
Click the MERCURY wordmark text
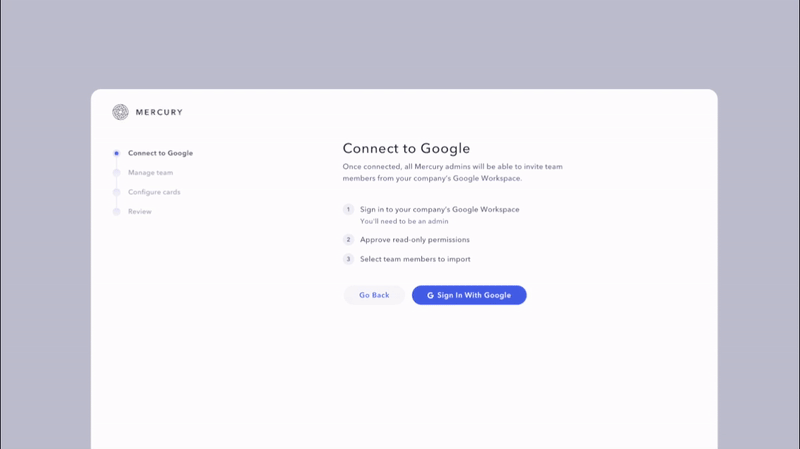pyautogui.click(x=159, y=113)
